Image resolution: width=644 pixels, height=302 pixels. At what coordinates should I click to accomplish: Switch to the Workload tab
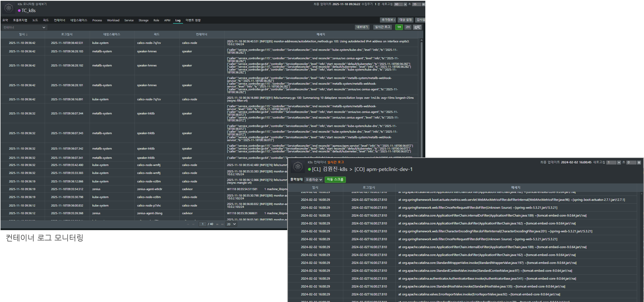click(113, 20)
